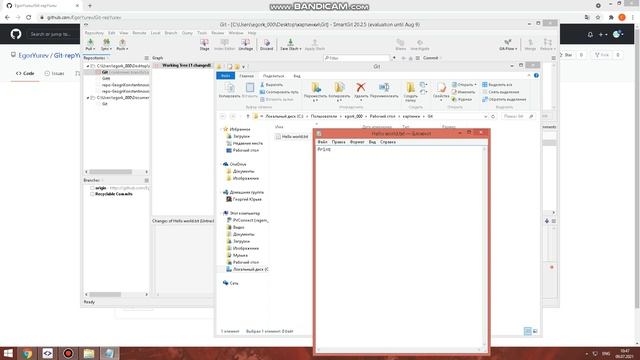This screenshot has height=360, width=640.
Task: Open the Code tab on GitHub page
Action: (25, 73)
